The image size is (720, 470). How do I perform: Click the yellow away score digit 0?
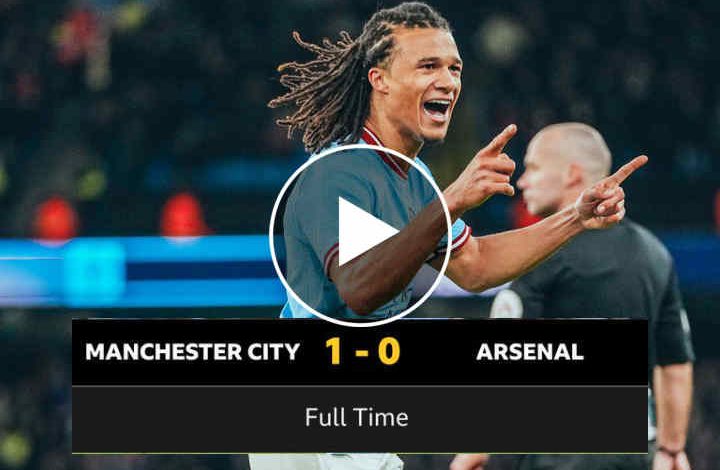click(389, 352)
